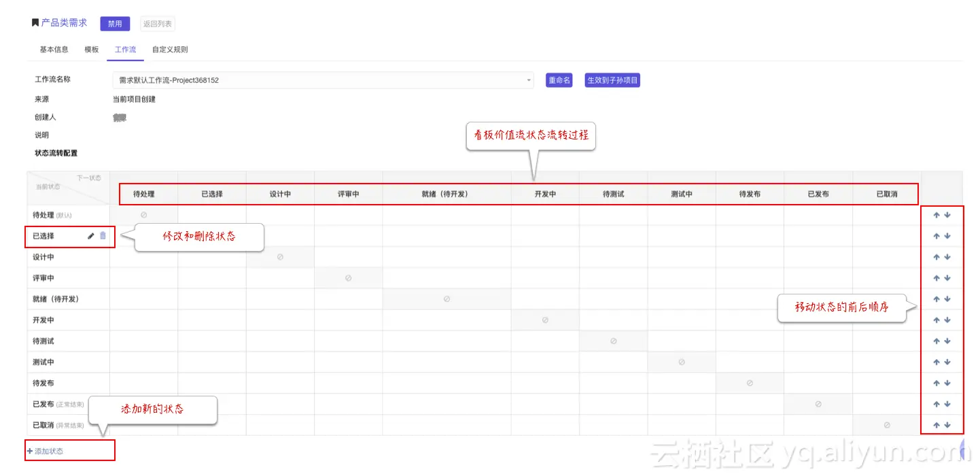Click the 重命名 button

[559, 80]
